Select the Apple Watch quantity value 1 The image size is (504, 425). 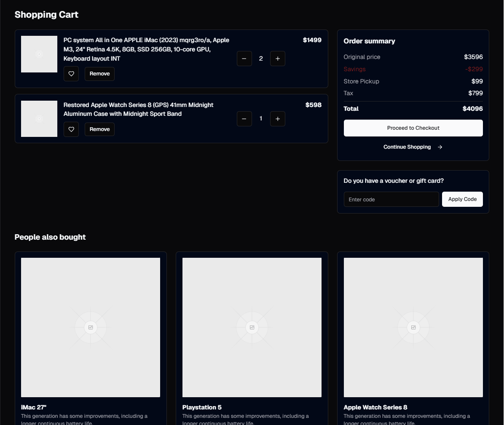261,118
